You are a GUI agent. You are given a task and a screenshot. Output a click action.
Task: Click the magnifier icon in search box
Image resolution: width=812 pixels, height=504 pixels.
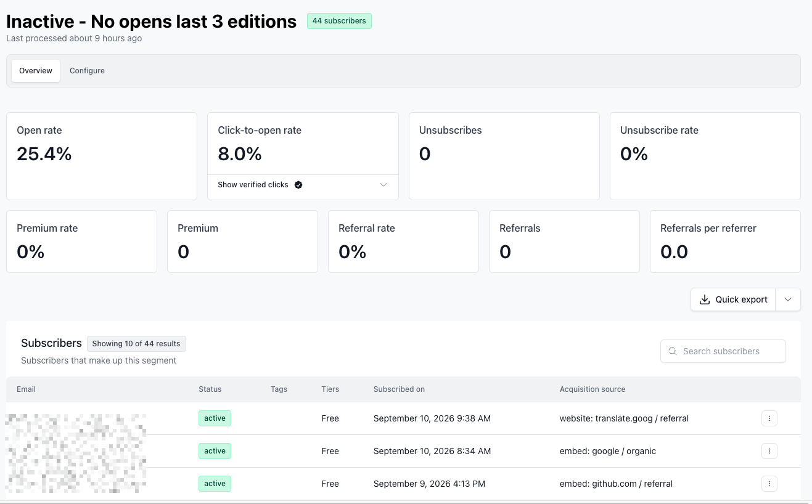tap(673, 351)
